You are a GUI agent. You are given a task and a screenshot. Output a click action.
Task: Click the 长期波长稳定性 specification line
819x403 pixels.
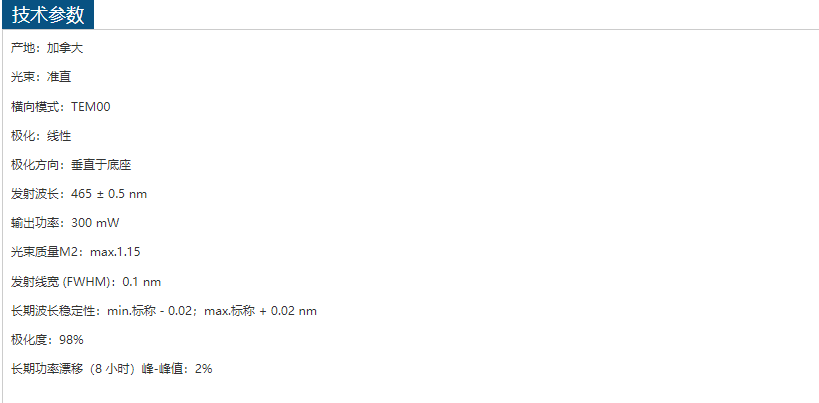(x=164, y=311)
